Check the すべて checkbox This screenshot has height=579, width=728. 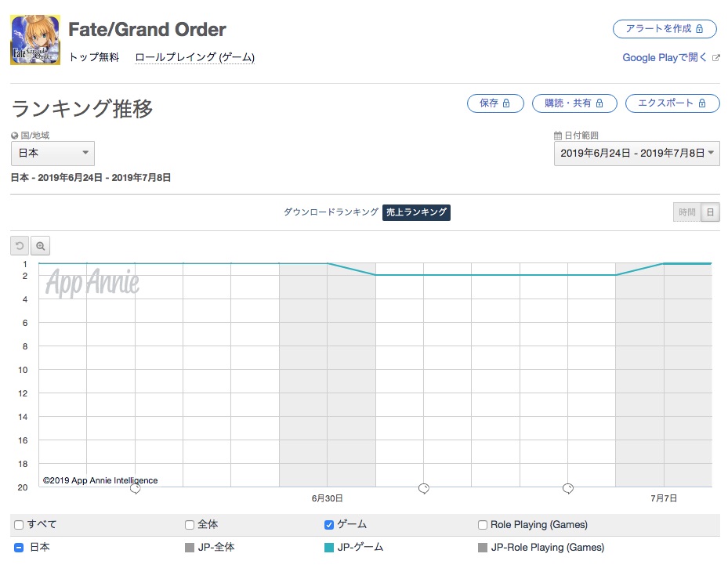[x=19, y=525]
